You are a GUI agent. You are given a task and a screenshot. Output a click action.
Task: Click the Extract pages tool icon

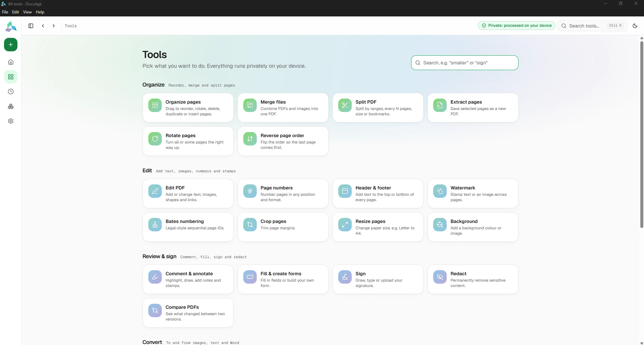point(440,105)
